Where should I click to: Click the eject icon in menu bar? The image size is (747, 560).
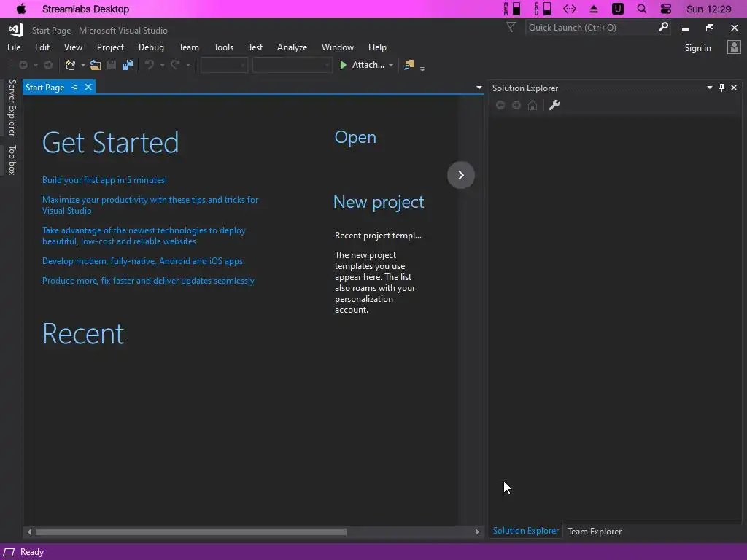coord(594,9)
